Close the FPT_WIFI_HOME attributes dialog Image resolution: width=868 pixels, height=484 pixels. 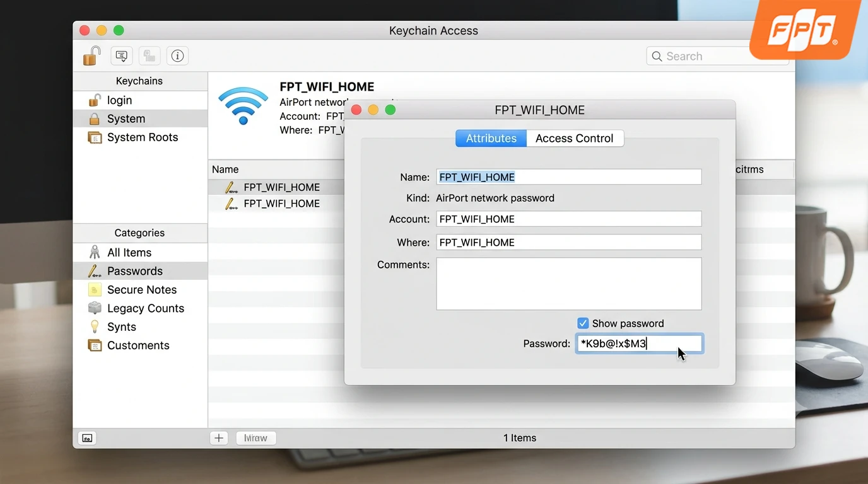356,110
